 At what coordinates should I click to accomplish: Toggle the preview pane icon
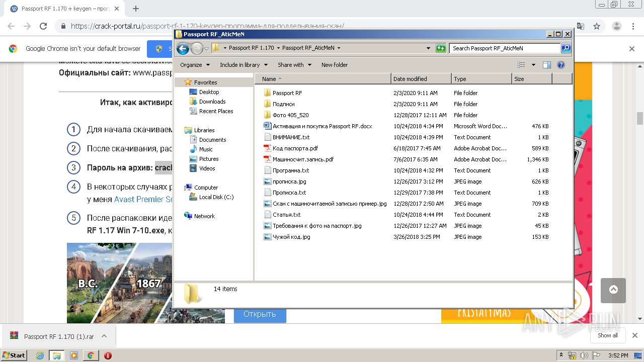(547, 65)
